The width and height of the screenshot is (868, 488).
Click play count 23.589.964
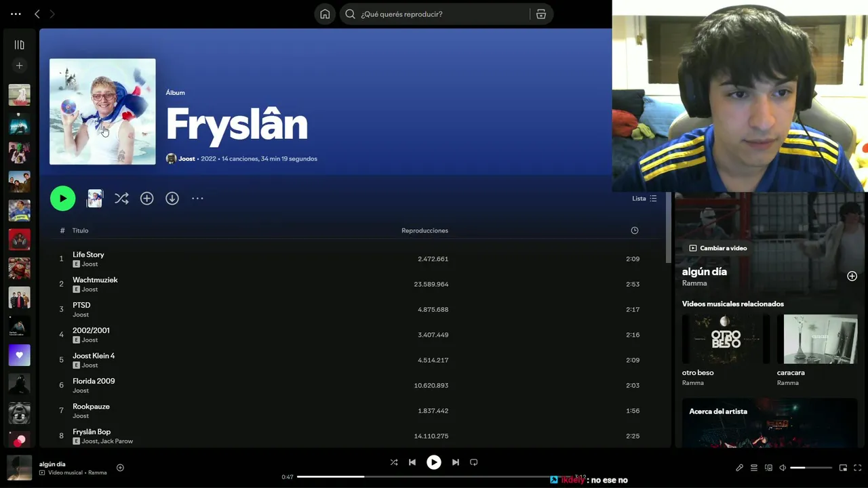(x=431, y=284)
